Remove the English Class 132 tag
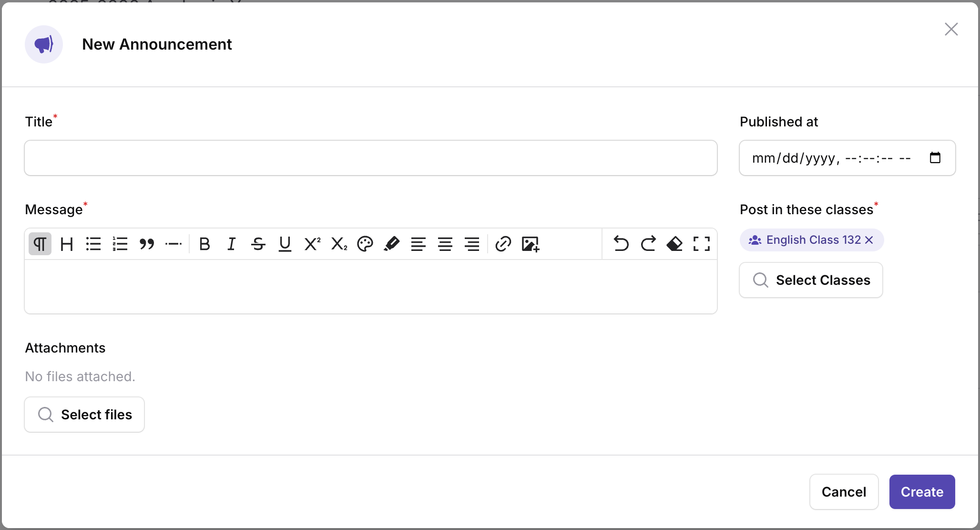980x530 pixels. (869, 240)
